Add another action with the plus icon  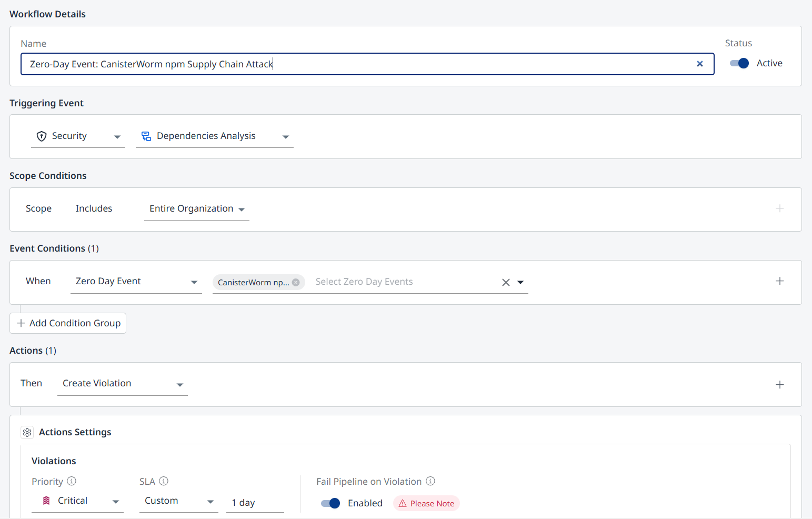[779, 385]
